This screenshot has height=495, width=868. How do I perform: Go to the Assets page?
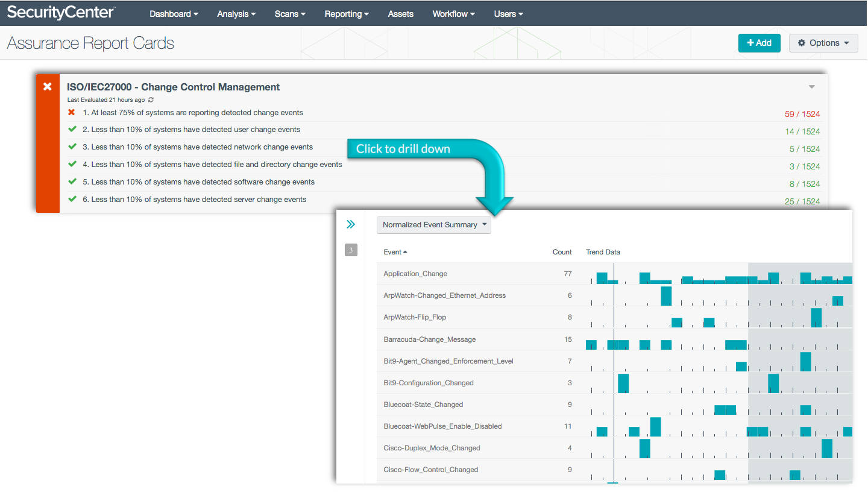coord(401,14)
